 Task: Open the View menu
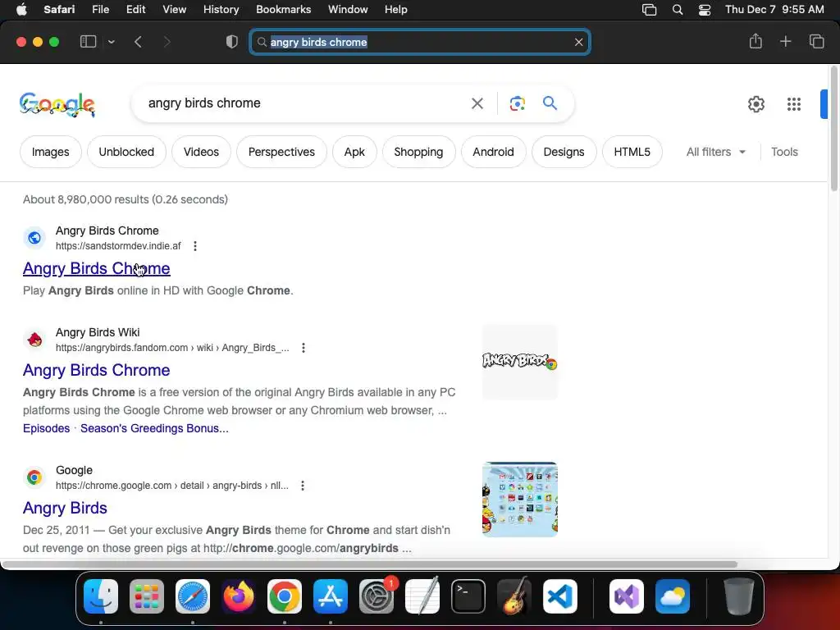174,10
